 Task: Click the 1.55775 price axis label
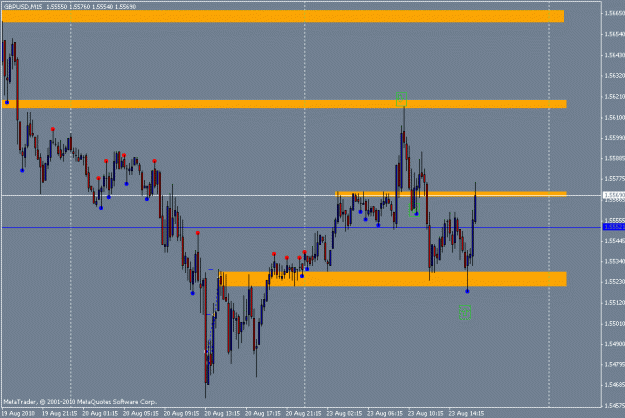tap(614, 179)
